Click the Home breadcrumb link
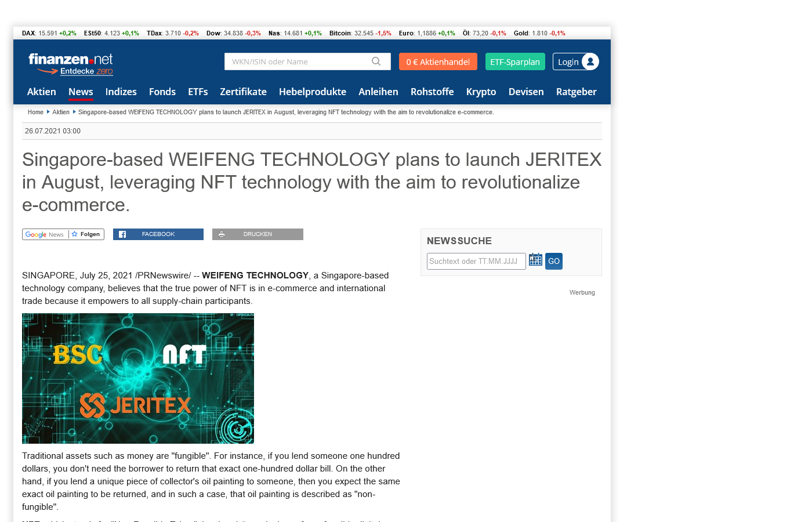 35,112
